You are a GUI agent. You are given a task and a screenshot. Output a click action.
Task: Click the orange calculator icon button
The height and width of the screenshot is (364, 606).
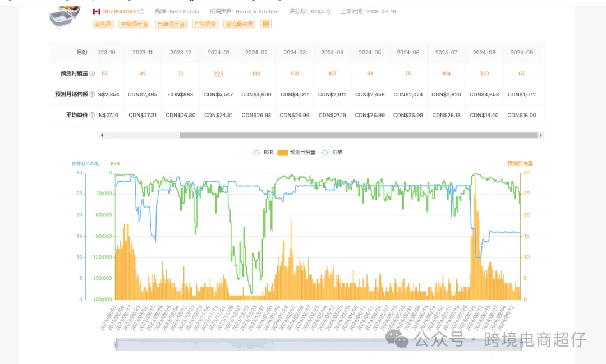(266, 24)
